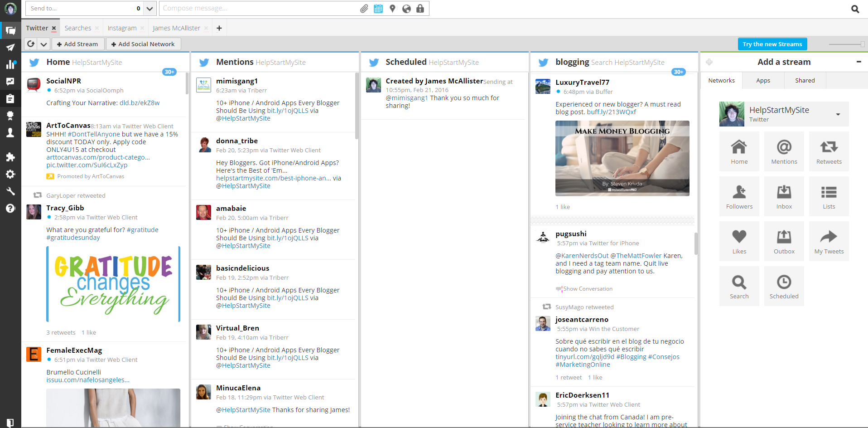Switch to the Instagram tab
Screen dimensions: 868x428
coord(122,28)
